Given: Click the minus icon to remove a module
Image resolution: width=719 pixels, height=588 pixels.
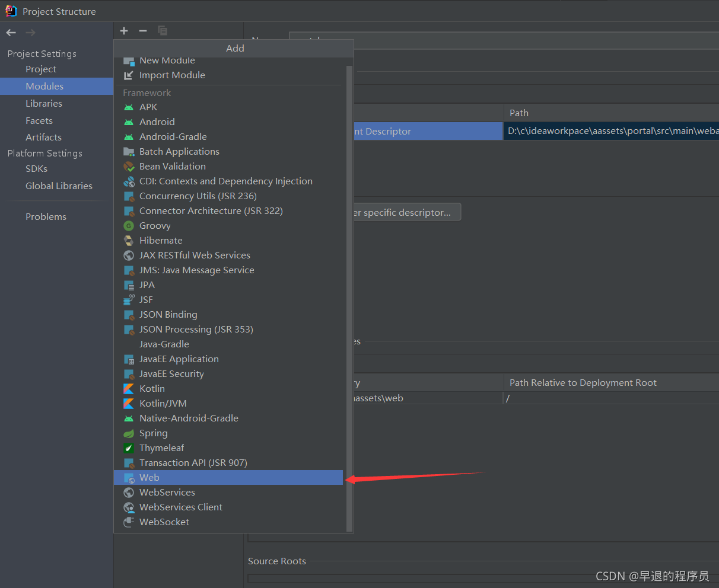Looking at the screenshot, I should [143, 31].
